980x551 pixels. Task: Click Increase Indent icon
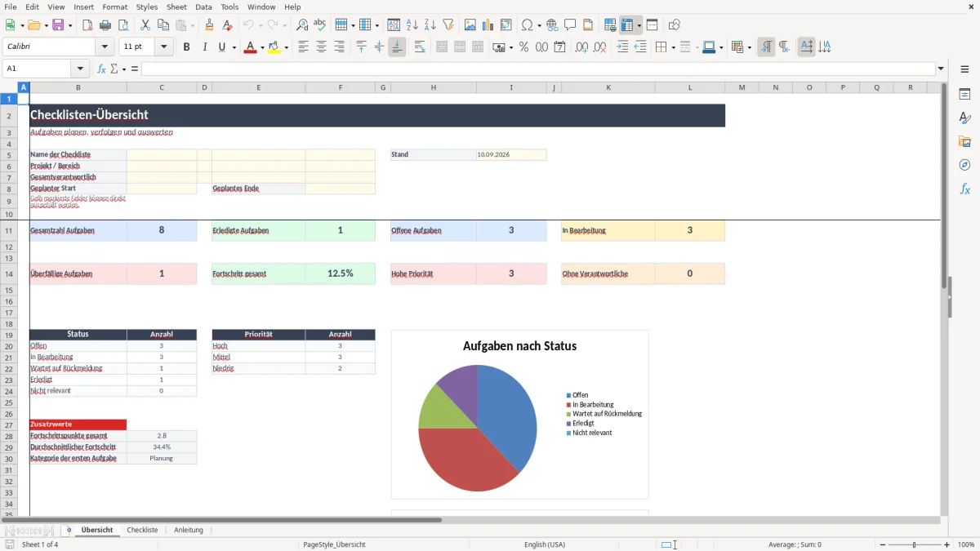pos(622,47)
